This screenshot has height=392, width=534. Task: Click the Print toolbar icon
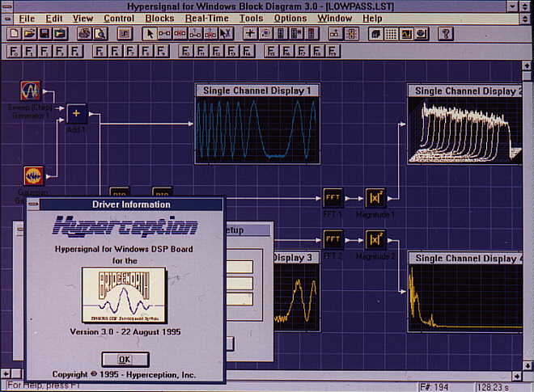pos(84,34)
